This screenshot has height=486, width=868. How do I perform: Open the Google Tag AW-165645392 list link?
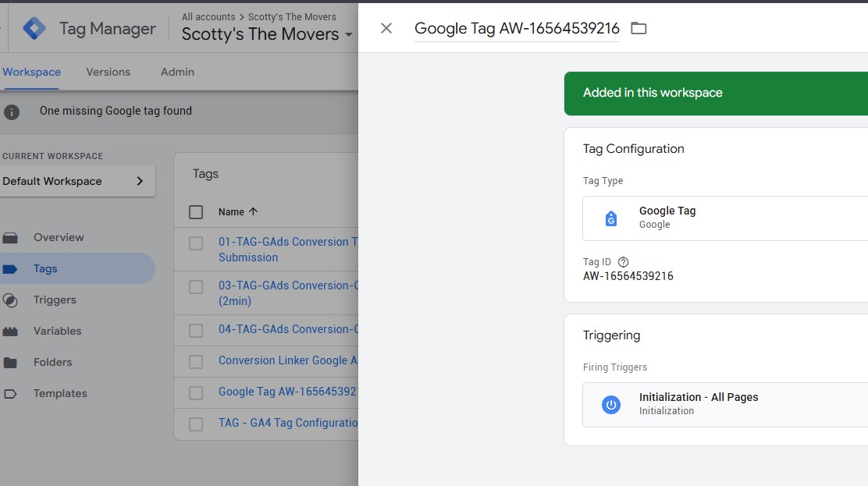click(x=288, y=392)
